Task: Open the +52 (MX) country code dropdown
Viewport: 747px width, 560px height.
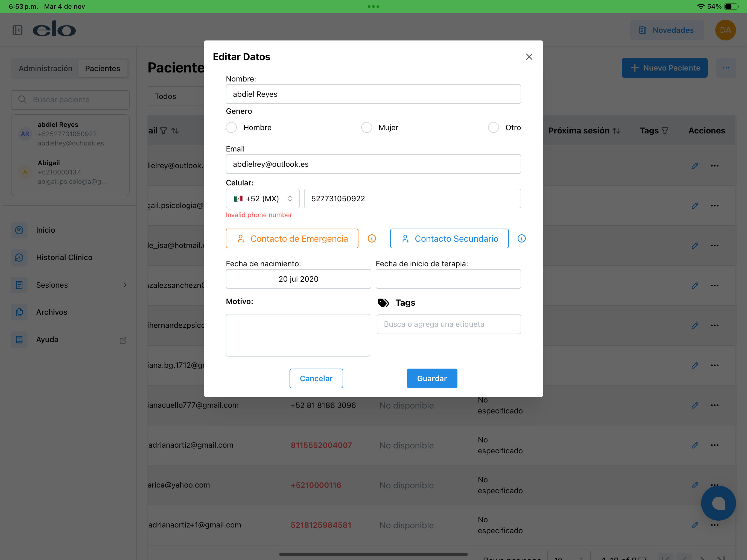Action: (262, 199)
